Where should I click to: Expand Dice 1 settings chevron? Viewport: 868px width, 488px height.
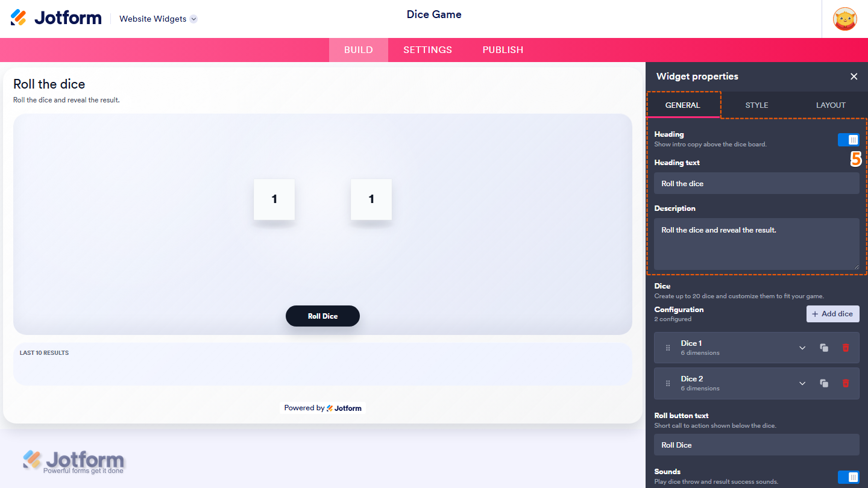[x=802, y=348]
